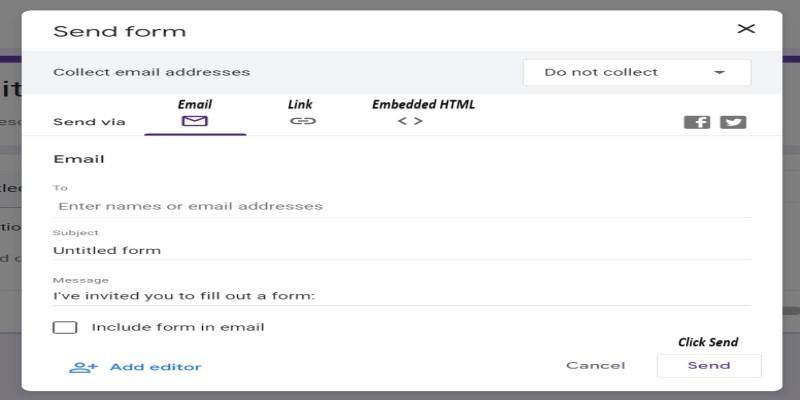The height and width of the screenshot is (400, 800).
Task: Click the Message text field
Action: 400,295
